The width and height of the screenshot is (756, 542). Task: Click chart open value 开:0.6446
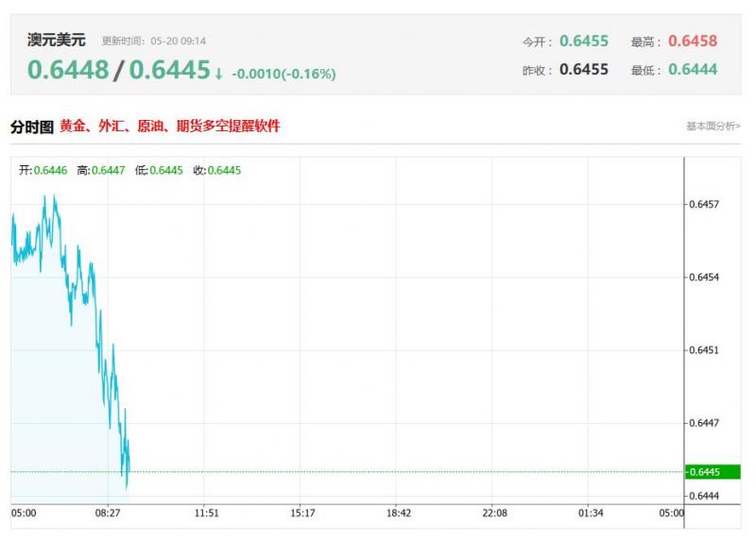pyautogui.click(x=43, y=170)
